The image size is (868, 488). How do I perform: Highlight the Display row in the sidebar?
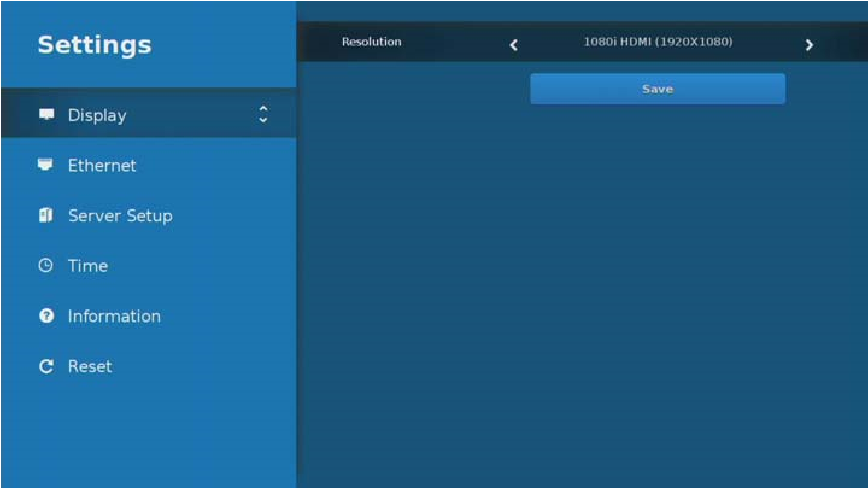(x=148, y=115)
